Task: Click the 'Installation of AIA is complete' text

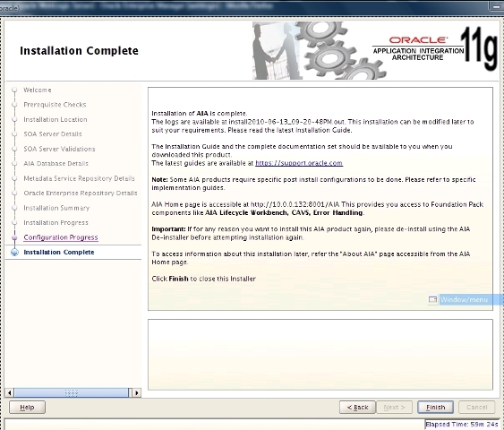Action: pos(200,114)
